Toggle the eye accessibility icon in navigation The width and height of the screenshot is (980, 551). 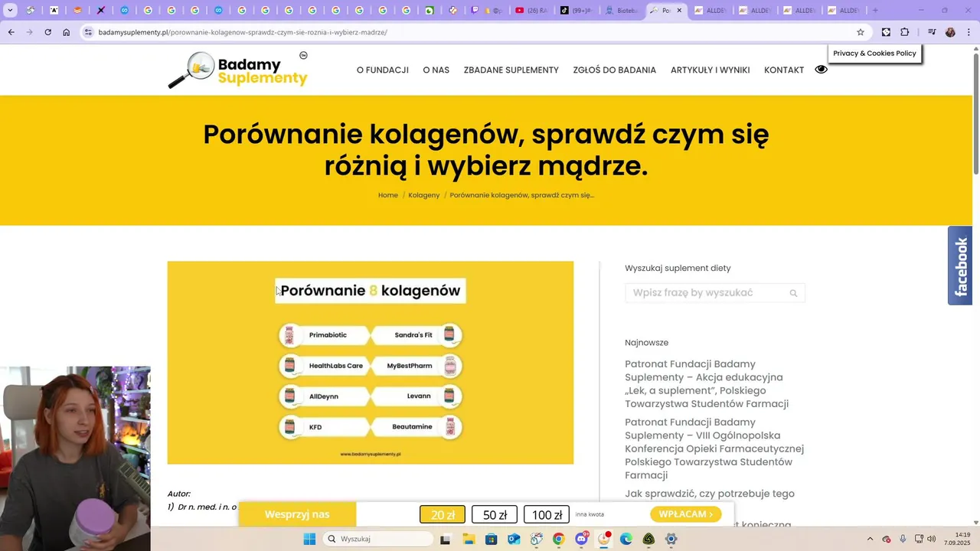(822, 70)
